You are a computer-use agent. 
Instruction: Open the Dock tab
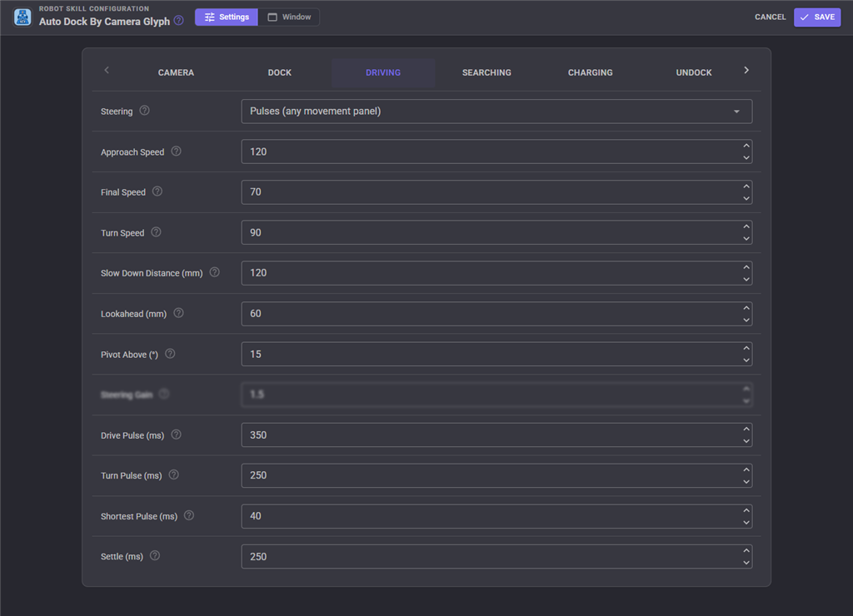tap(280, 73)
